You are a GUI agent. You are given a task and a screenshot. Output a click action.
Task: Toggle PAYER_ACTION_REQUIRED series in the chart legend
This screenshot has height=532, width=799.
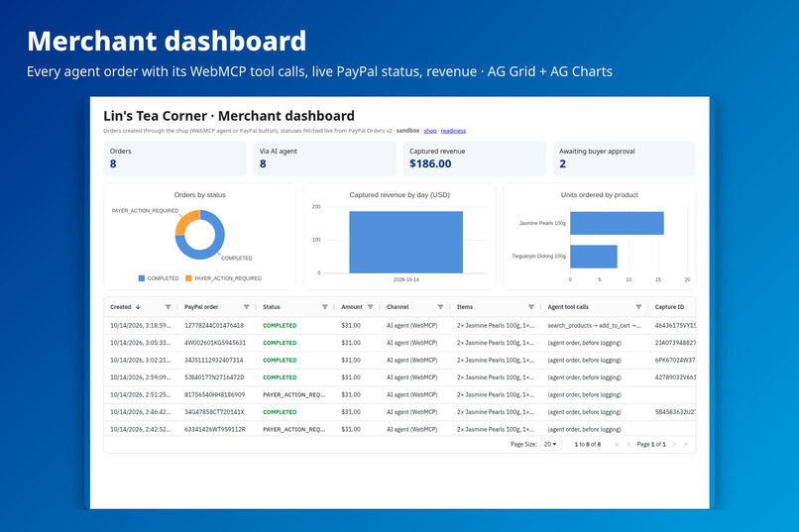click(223, 278)
